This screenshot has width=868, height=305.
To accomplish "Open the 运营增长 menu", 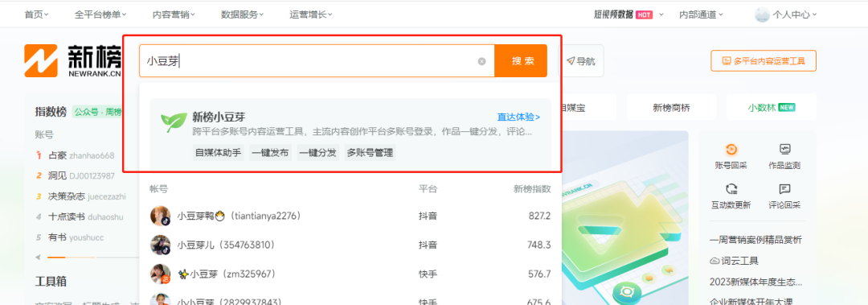I will (310, 15).
